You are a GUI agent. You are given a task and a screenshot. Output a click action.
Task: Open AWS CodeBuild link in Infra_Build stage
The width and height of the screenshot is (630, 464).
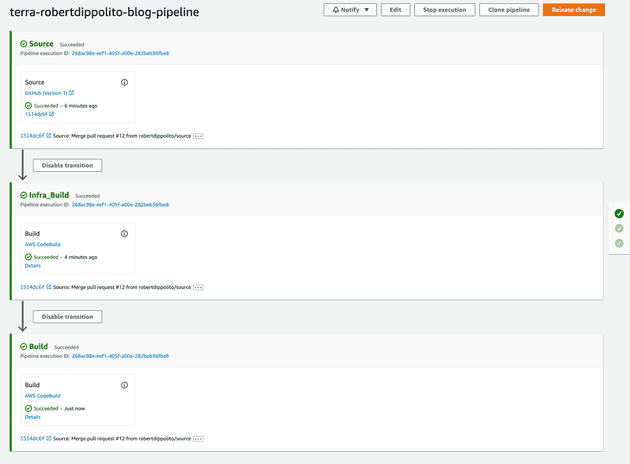[43, 244]
